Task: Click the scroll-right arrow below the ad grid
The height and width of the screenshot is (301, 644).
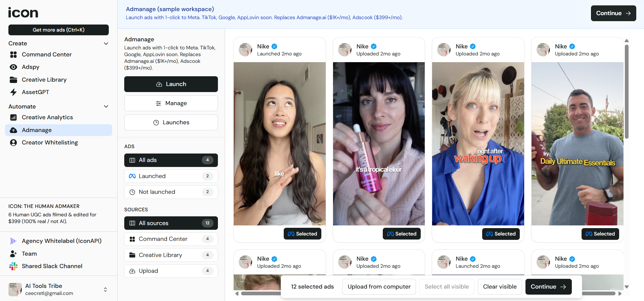Action: coord(620,294)
